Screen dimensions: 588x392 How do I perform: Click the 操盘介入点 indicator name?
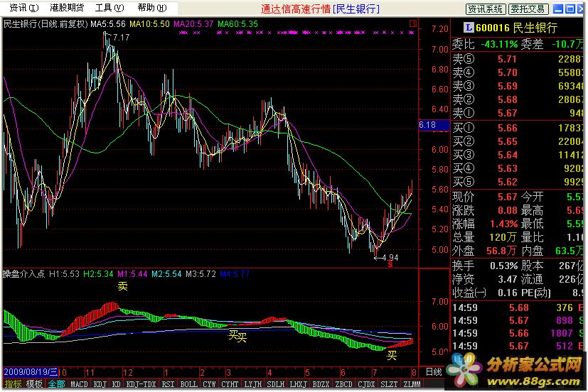23,273
